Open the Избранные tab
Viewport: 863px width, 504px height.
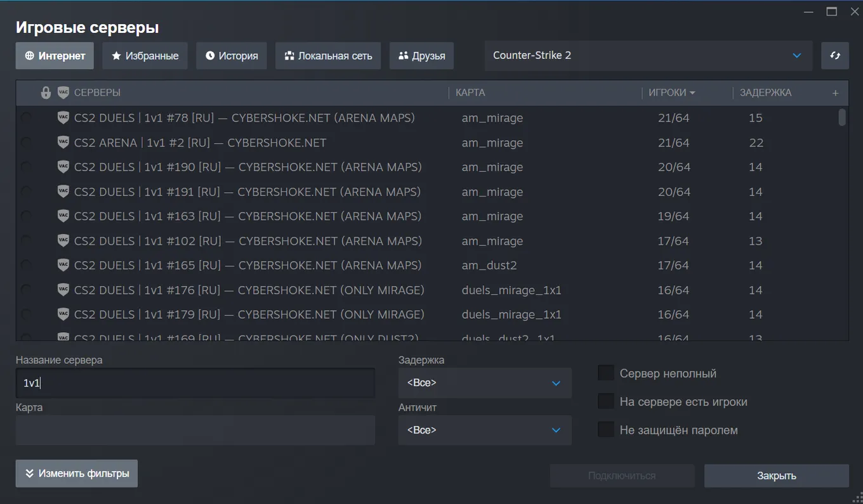(x=145, y=56)
